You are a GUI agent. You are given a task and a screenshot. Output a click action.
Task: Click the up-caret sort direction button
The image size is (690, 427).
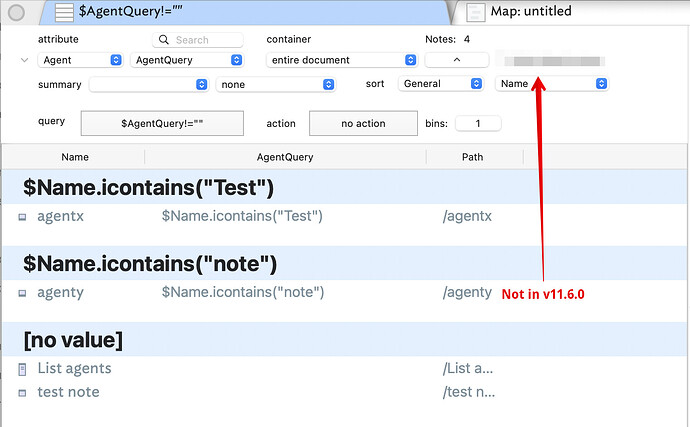(x=456, y=60)
